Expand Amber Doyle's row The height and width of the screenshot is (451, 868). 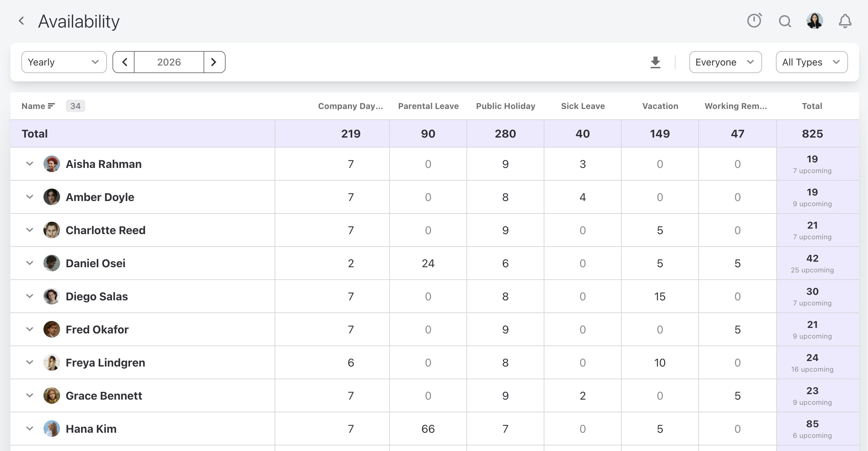tap(30, 197)
